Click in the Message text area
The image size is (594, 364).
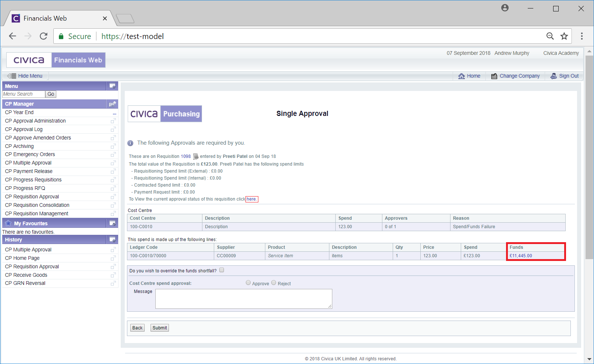(x=244, y=299)
